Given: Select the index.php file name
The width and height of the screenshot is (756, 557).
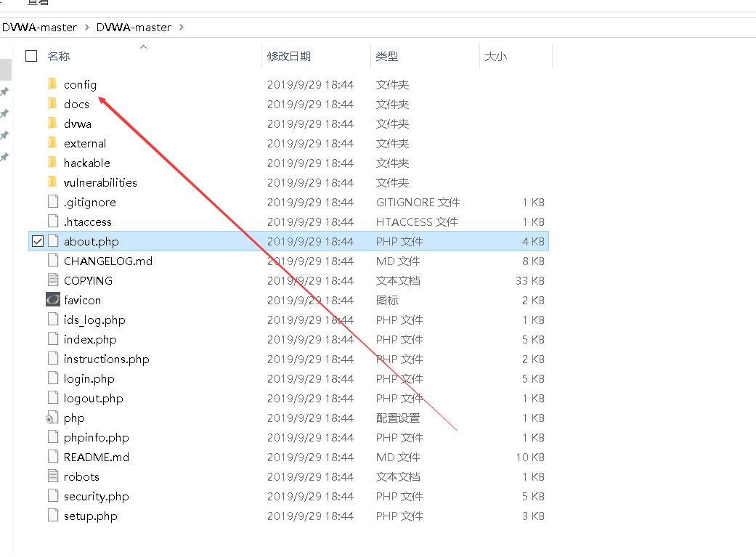Looking at the screenshot, I should [90, 340].
